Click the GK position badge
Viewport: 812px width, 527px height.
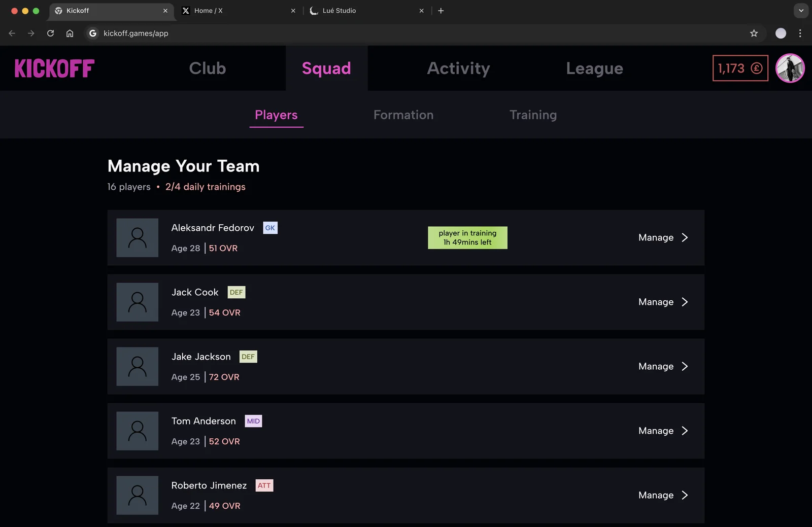(x=270, y=228)
